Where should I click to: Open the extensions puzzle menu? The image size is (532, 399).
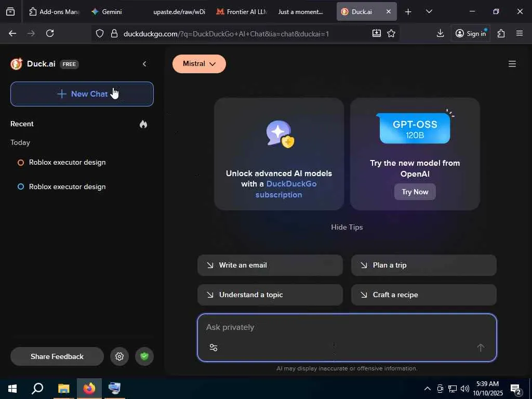tap(501, 33)
